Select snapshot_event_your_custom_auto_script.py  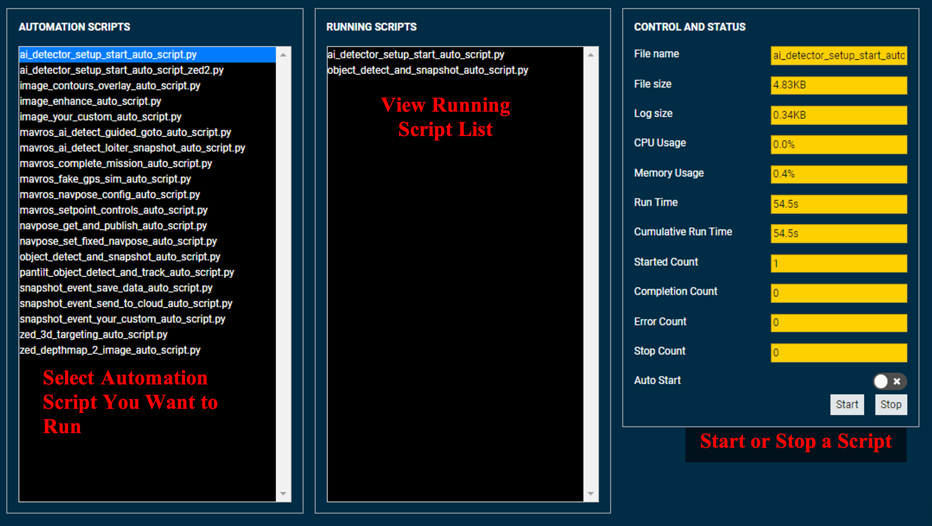pos(147,319)
